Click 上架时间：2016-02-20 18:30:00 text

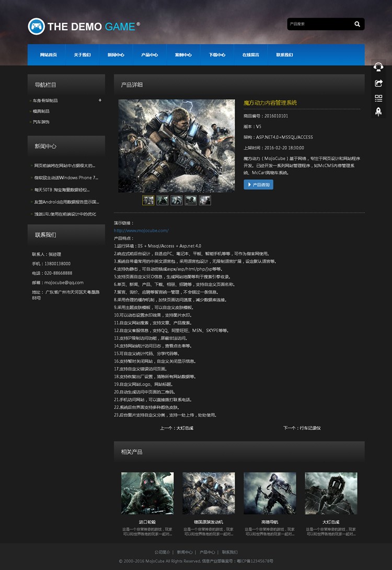274,148
